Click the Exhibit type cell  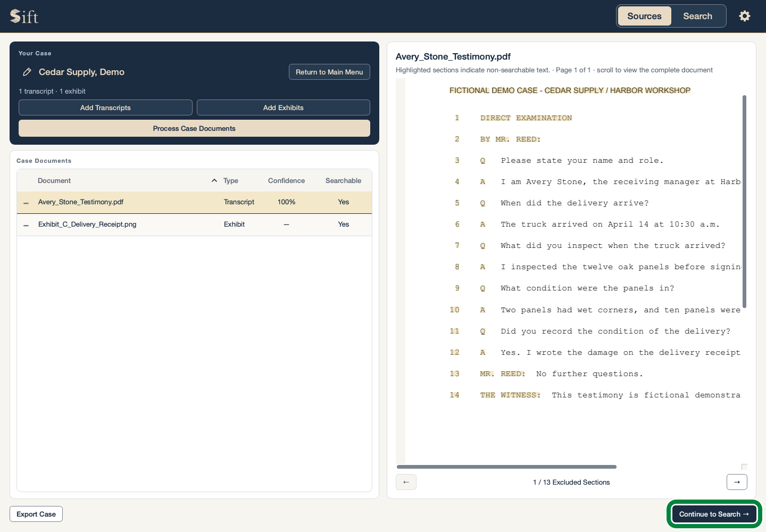click(x=234, y=225)
